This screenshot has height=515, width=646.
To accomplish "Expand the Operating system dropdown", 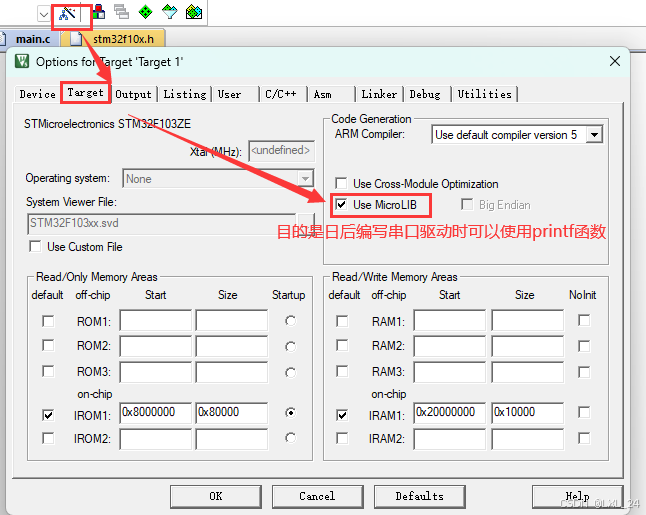I will (305, 179).
